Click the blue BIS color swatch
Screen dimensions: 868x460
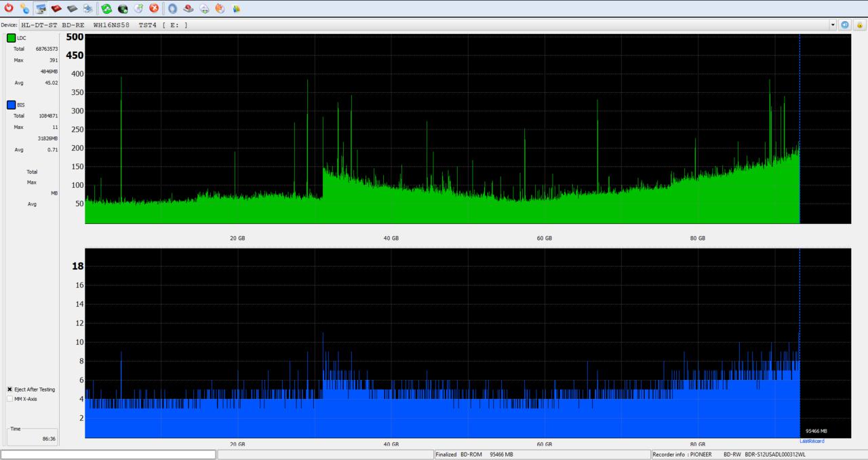click(x=11, y=105)
